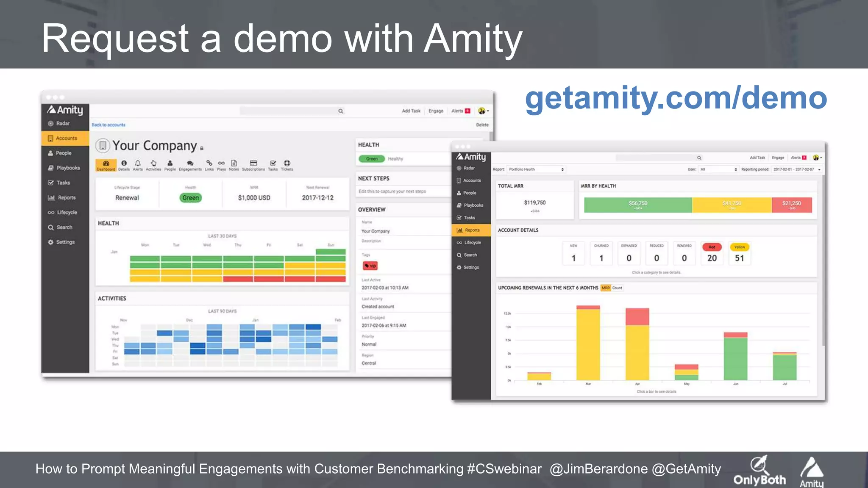The width and height of the screenshot is (868, 488).
Task: Open the People tab under Your Company
Action: click(170, 165)
